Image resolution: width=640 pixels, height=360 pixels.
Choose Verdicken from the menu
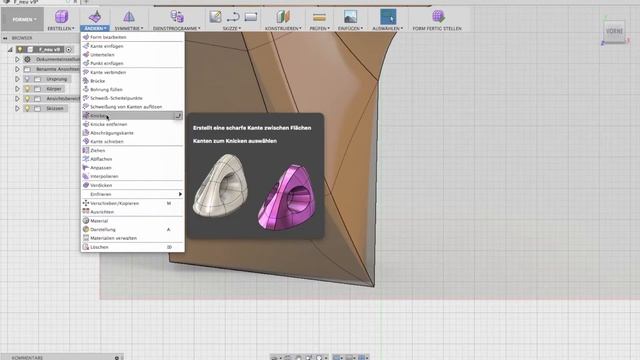(133, 185)
